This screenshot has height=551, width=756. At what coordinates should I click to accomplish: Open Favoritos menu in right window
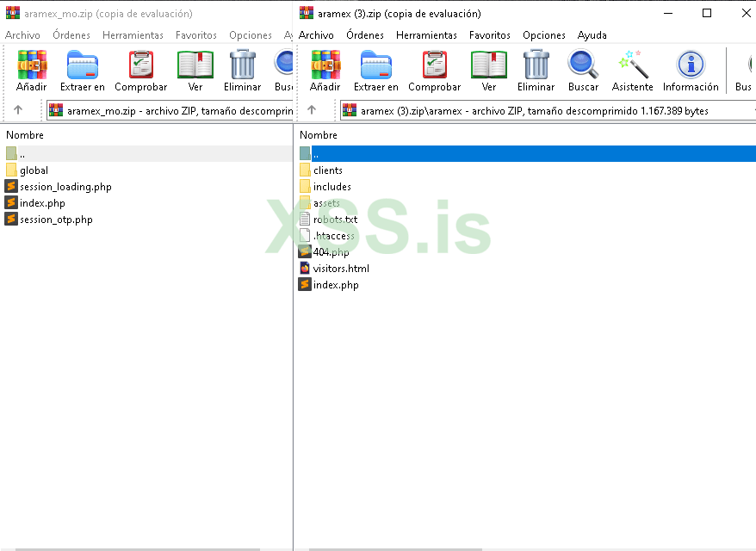[489, 35]
